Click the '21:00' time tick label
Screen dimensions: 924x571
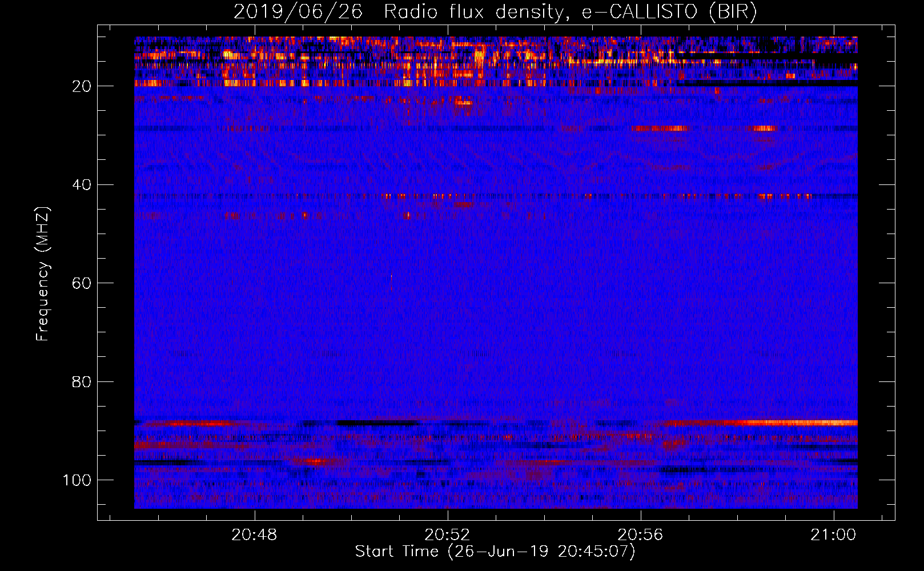[x=834, y=535]
